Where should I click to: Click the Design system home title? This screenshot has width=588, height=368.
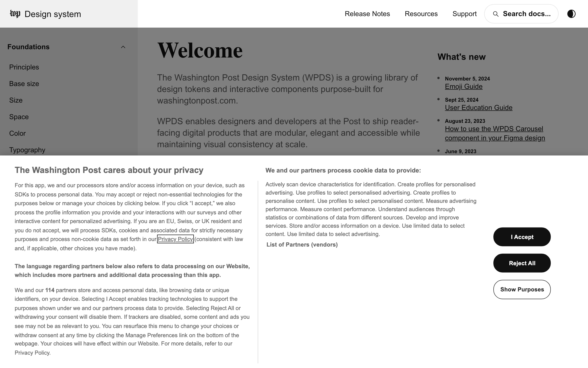pyautogui.click(x=53, y=14)
